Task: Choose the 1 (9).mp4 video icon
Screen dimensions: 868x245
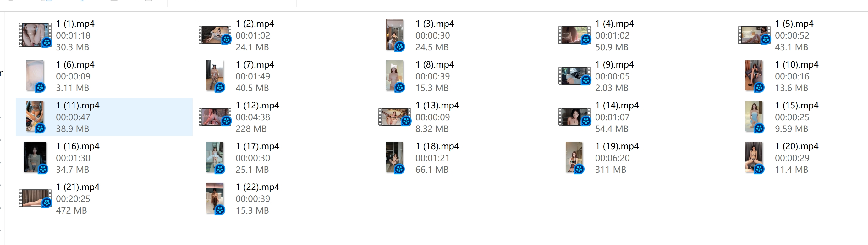Action: pos(574,76)
